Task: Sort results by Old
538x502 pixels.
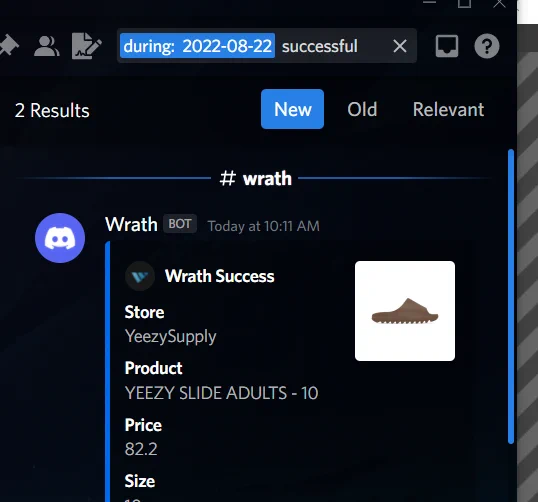Action: (362, 109)
